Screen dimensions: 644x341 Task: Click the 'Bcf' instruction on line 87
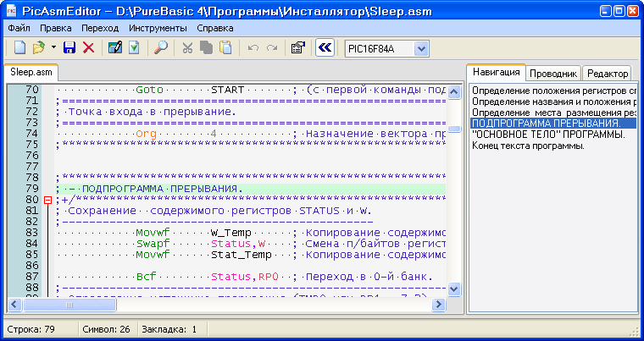coord(147,277)
